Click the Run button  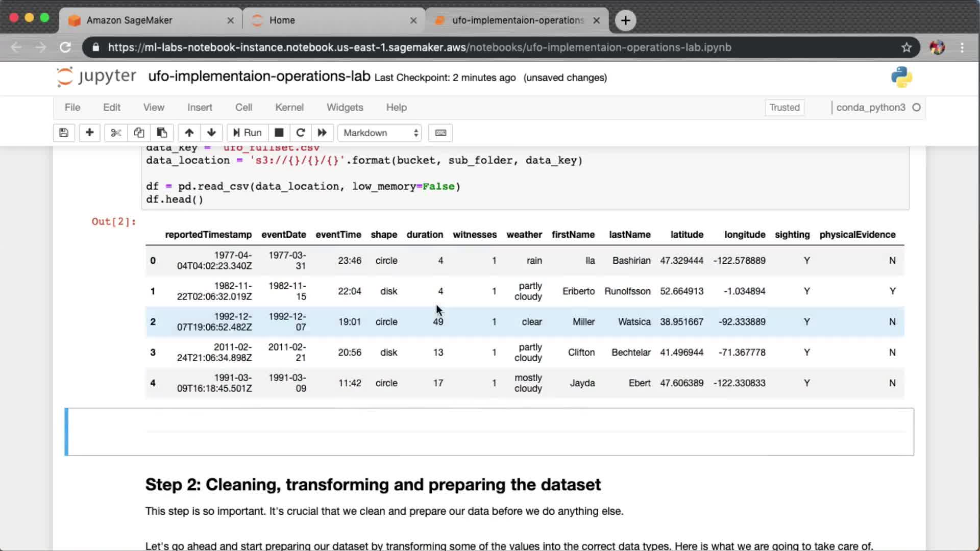[248, 133]
